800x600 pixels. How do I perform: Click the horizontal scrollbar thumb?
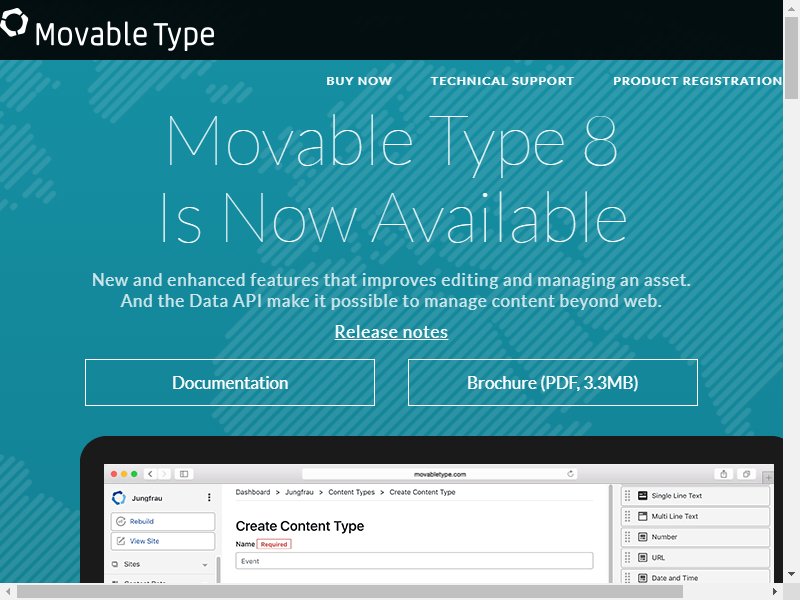pyautogui.click(x=350, y=591)
